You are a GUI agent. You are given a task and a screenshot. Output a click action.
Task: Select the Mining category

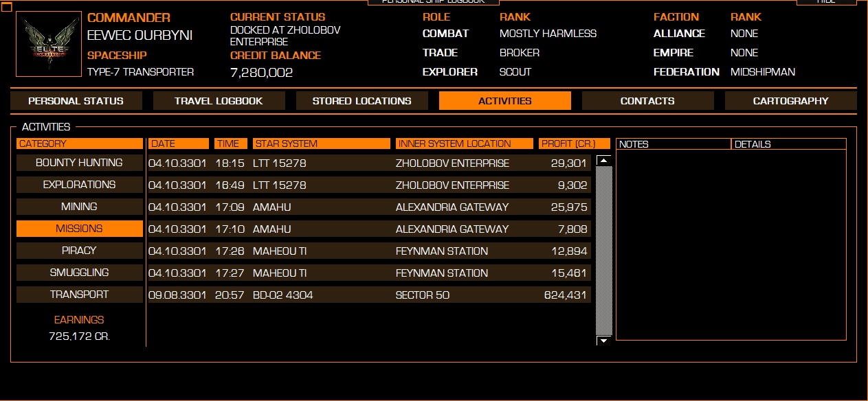coord(80,207)
